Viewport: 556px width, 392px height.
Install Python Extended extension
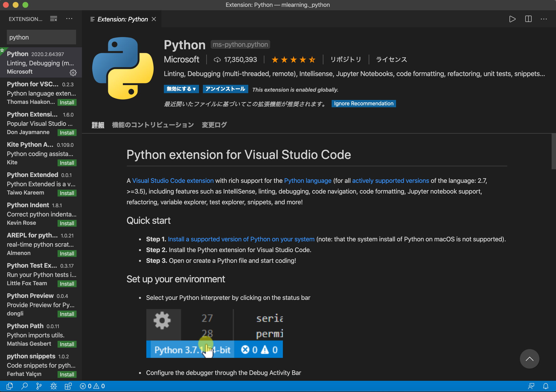pos(67,193)
